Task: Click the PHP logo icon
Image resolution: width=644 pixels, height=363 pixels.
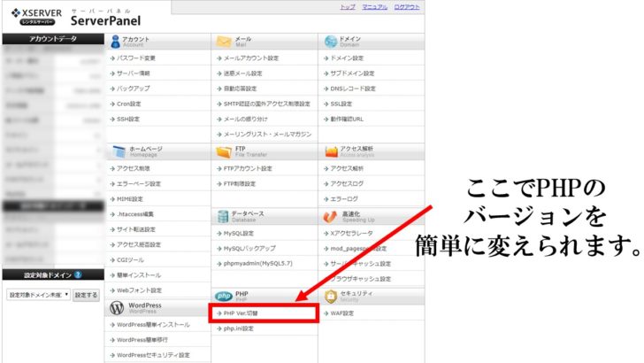Action: click(224, 296)
